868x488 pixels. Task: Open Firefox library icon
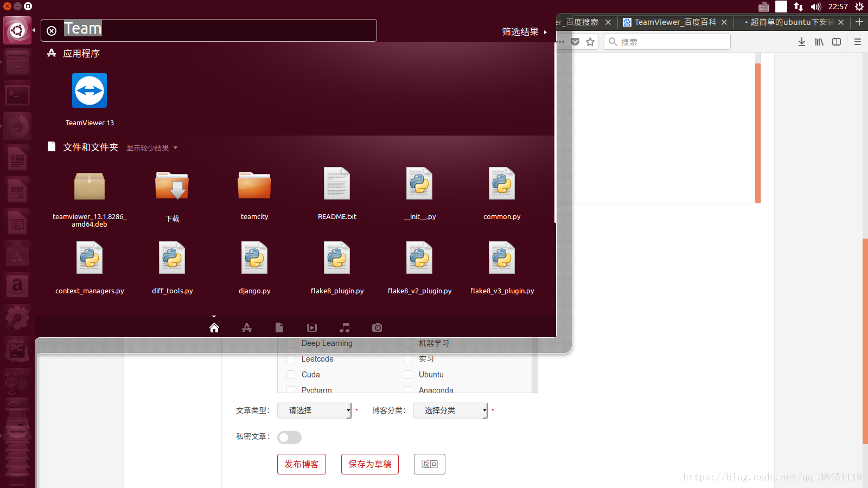click(x=819, y=42)
